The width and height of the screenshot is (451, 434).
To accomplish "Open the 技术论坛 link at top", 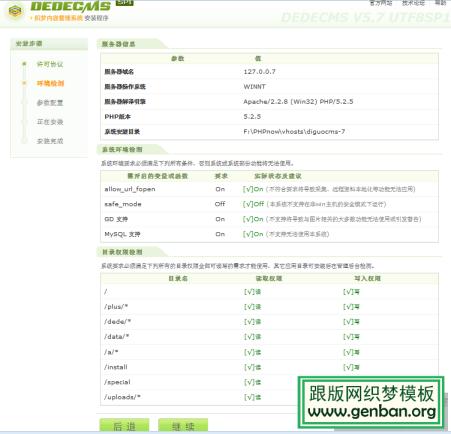I will (x=413, y=3).
